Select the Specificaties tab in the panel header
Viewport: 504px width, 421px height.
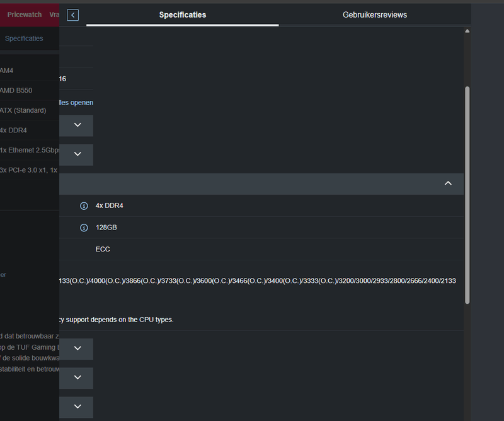click(x=183, y=14)
